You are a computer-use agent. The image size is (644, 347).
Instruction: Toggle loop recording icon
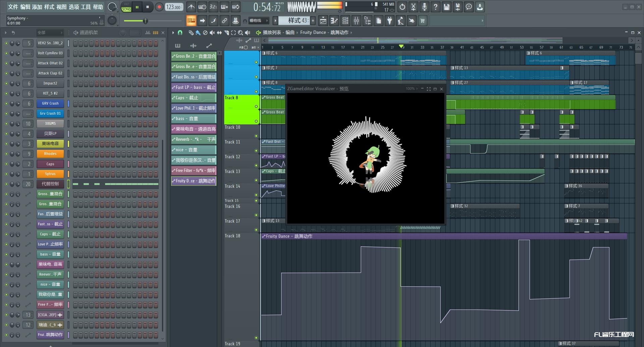[236, 7]
